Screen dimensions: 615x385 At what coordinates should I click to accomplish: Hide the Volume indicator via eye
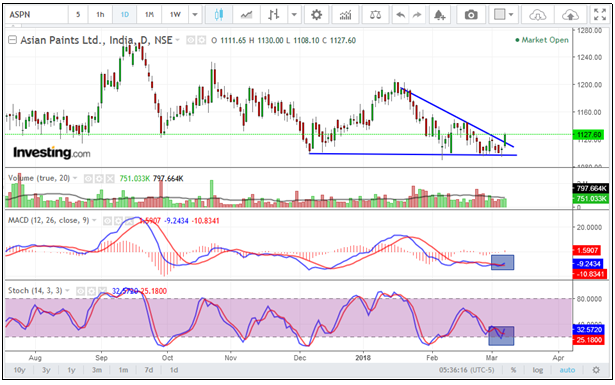pyautogui.click(x=88, y=179)
